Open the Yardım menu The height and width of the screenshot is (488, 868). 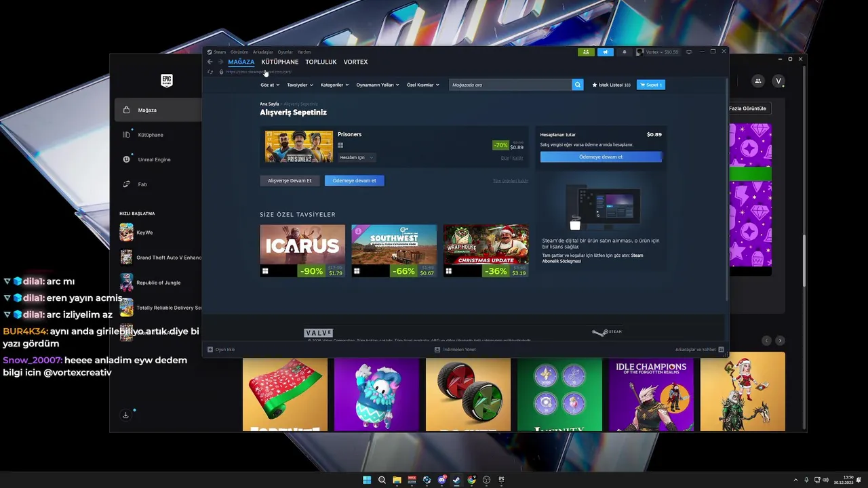[304, 52]
